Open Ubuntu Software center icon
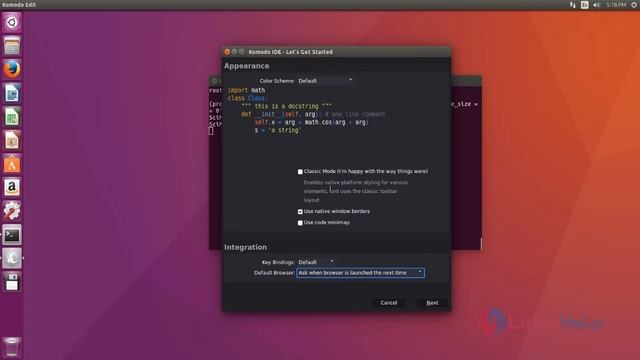This screenshot has height=360, width=640. (12, 164)
